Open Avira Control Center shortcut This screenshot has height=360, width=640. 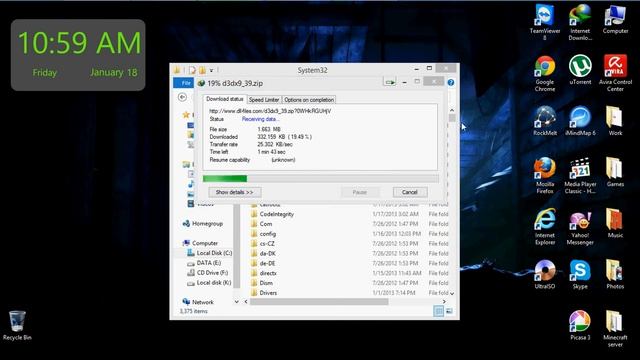coord(615,73)
